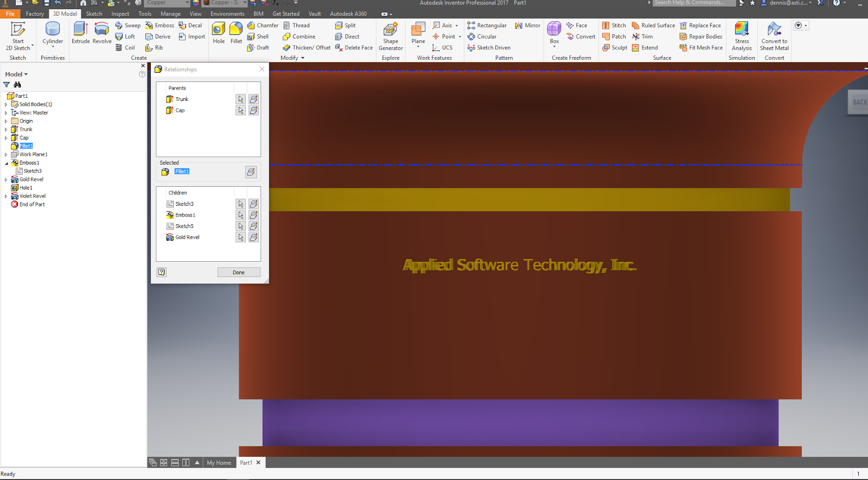Select the Draft tool
This screenshot has height=480, width=868.
258,48
